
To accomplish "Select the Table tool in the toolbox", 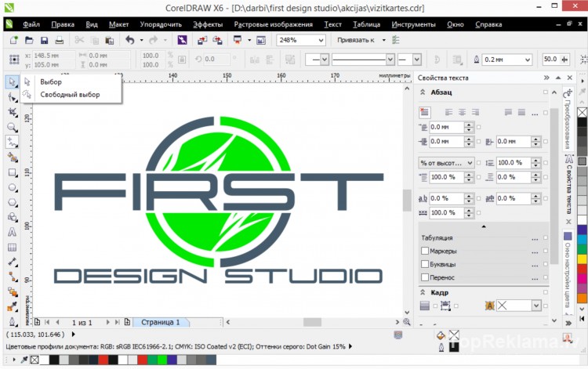I will pos(12,247).
